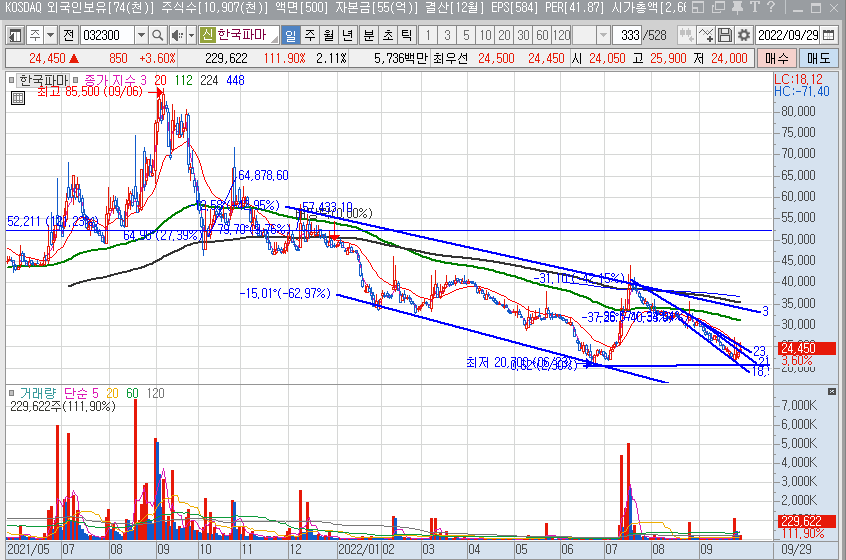The width and height of the screenshot is (846, 560).
Task: Edit the candle count field 333
Action: (629, 36)
